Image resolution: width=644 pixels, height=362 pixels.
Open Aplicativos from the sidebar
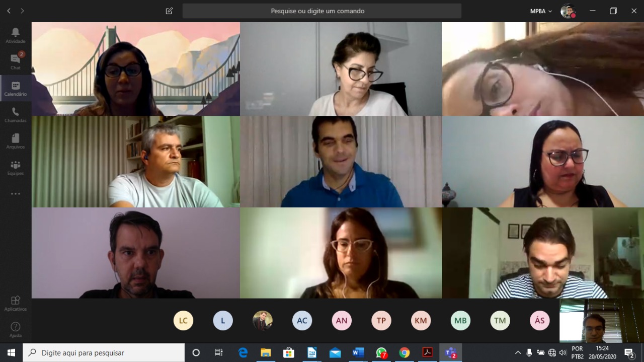(x=16, y=303)
